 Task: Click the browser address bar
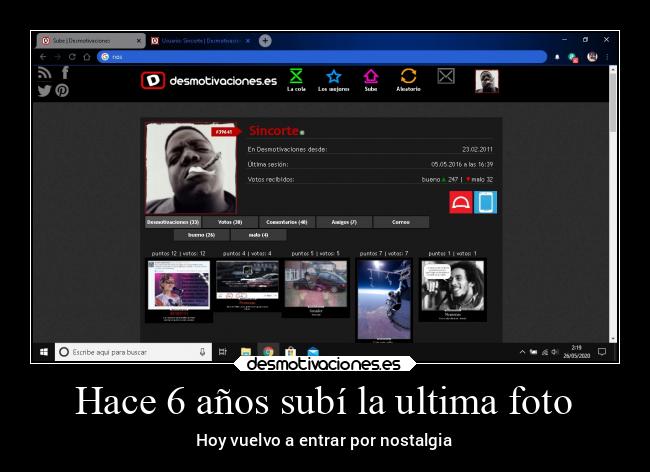coord(322,57)
